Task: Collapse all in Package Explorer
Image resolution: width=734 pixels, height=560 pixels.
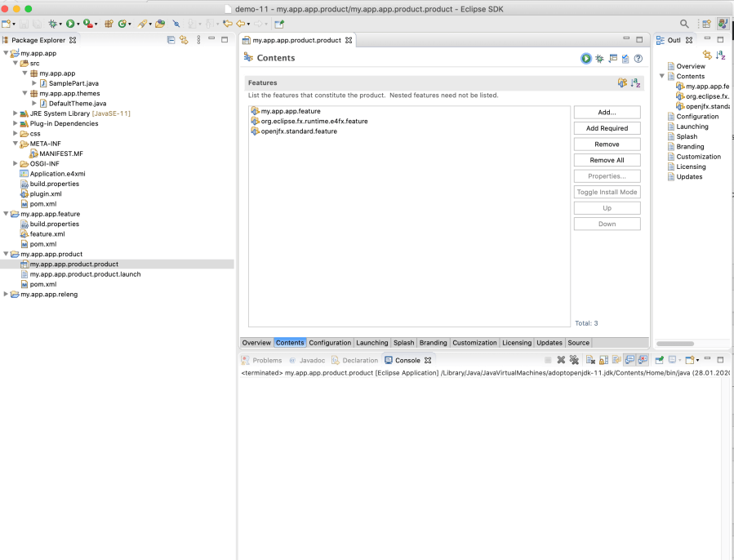Action: coord(171,39)
